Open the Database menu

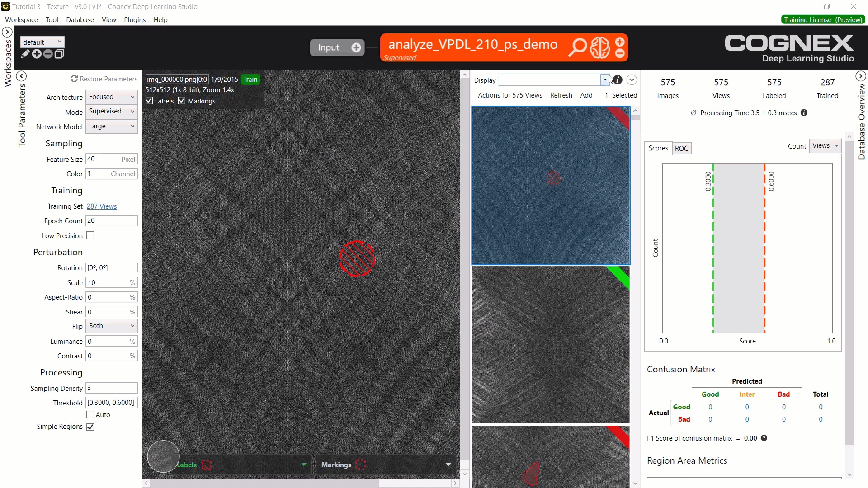tap(80, 20)
